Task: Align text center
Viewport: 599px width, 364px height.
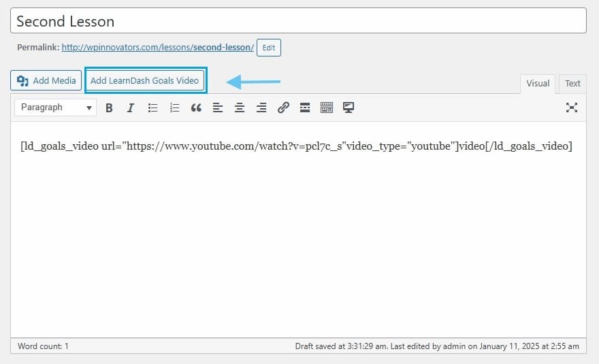Action: [240, 107]
